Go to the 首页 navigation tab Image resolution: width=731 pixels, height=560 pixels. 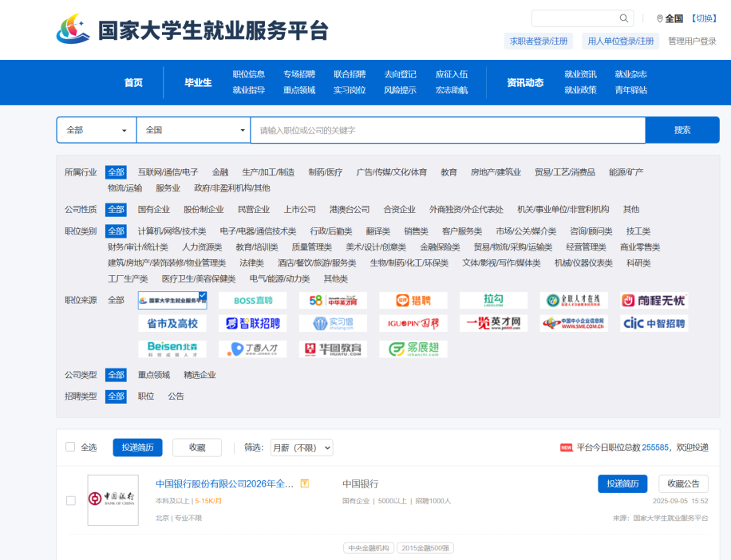tap(133, 82)
